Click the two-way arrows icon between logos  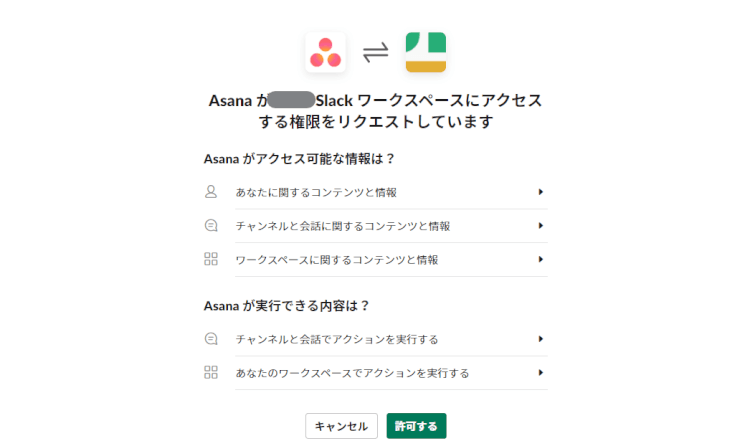point(375,53)
